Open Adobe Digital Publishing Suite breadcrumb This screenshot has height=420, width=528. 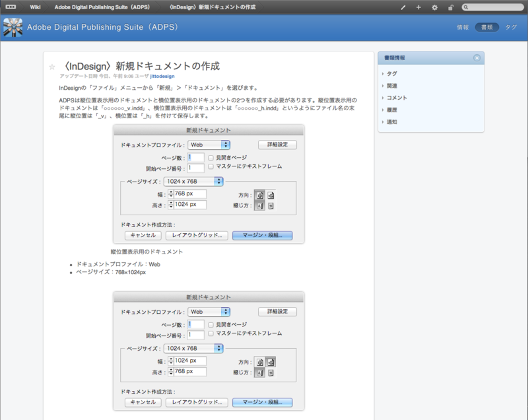point(102,7)
